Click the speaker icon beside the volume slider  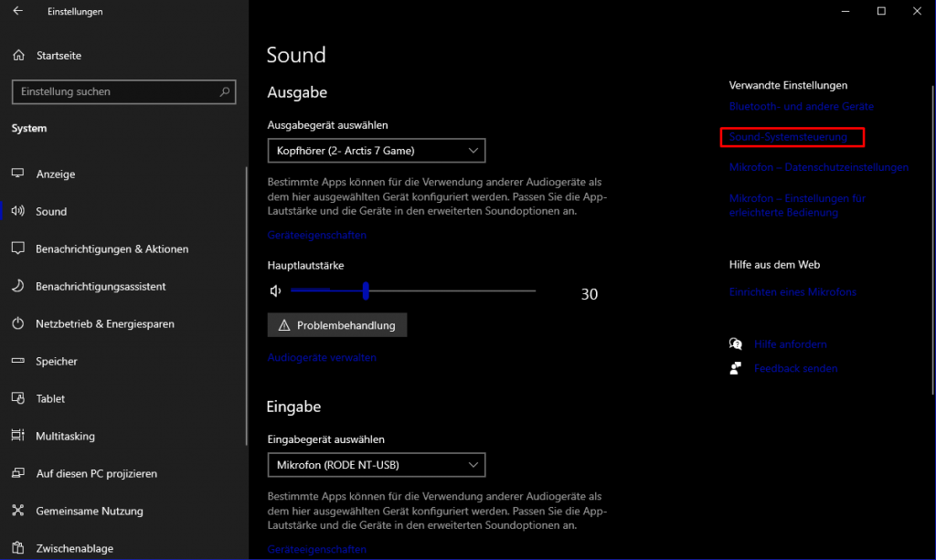coord(275,291)
